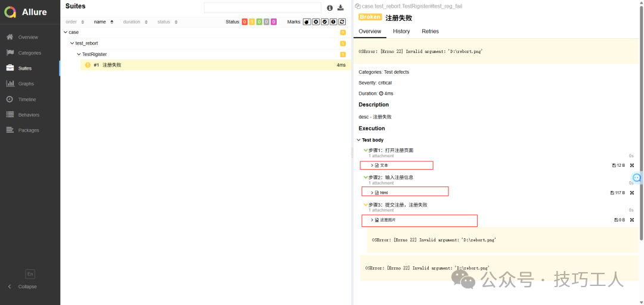The image size is (644, 305).
Task: Click 'Severity: critical' text
Action: coord(375,83)
